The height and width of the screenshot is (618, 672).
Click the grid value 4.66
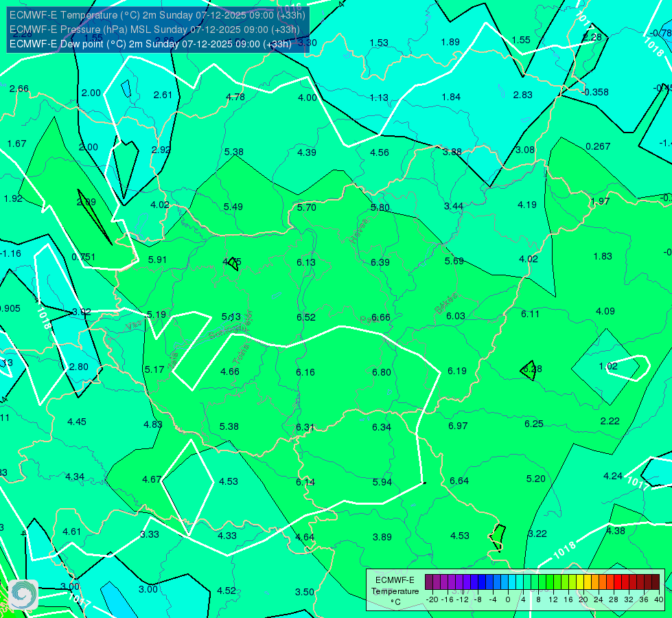tap(230, 371)
